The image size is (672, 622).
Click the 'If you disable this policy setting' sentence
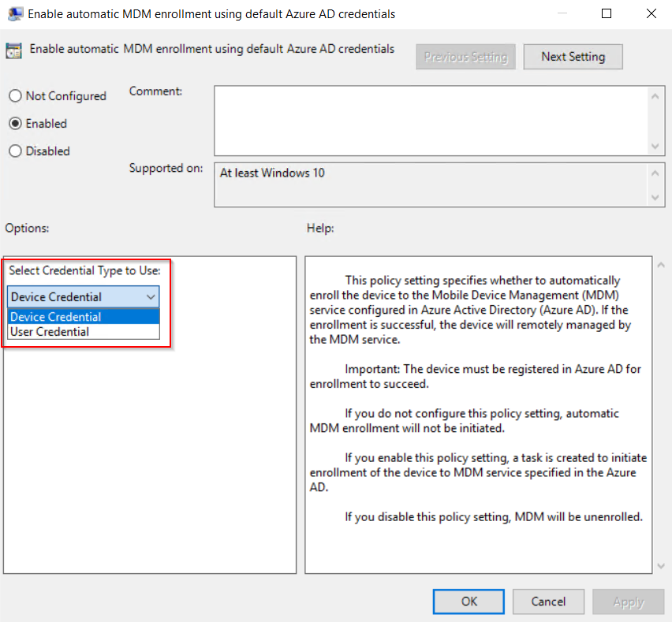(x=494, y=517)
